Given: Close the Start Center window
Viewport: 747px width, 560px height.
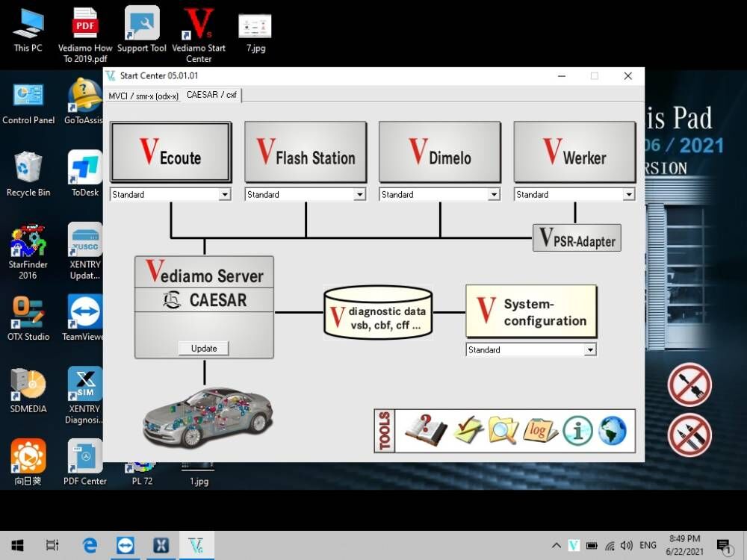Looking at the screenshot, I should point(628,76).
